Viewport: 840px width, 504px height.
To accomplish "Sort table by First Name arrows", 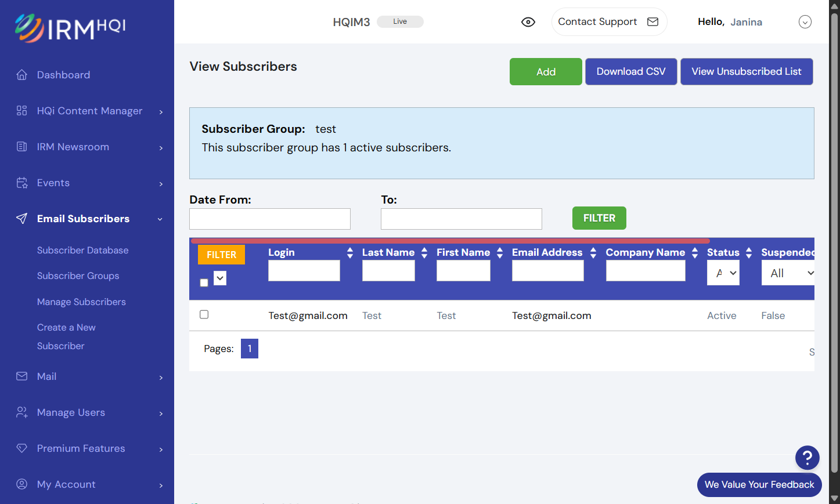I will (500, 253).
